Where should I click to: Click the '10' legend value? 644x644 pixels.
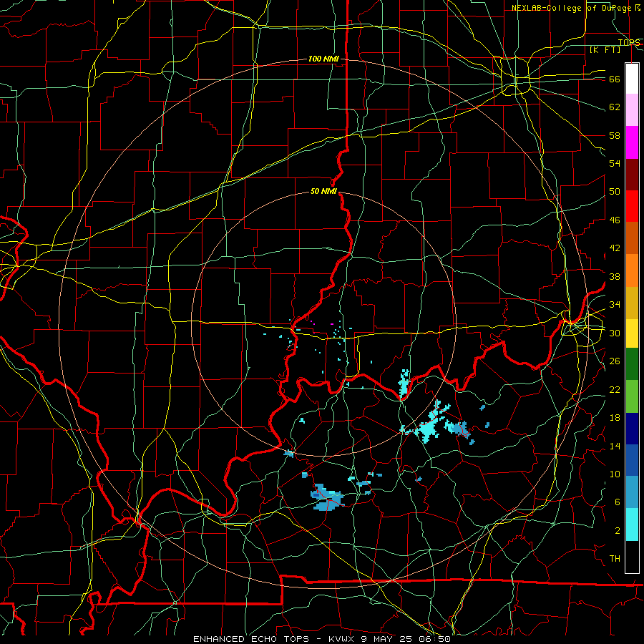tap(615, 474)
